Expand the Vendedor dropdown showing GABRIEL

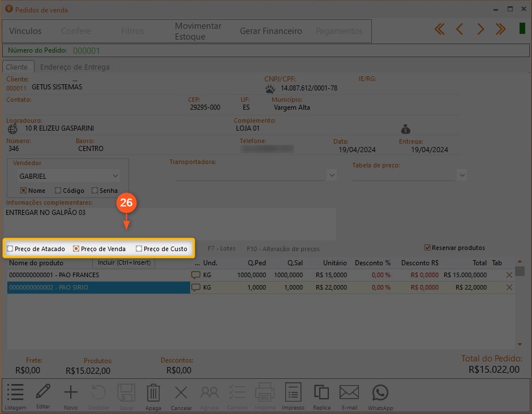[x=116, y=176]
